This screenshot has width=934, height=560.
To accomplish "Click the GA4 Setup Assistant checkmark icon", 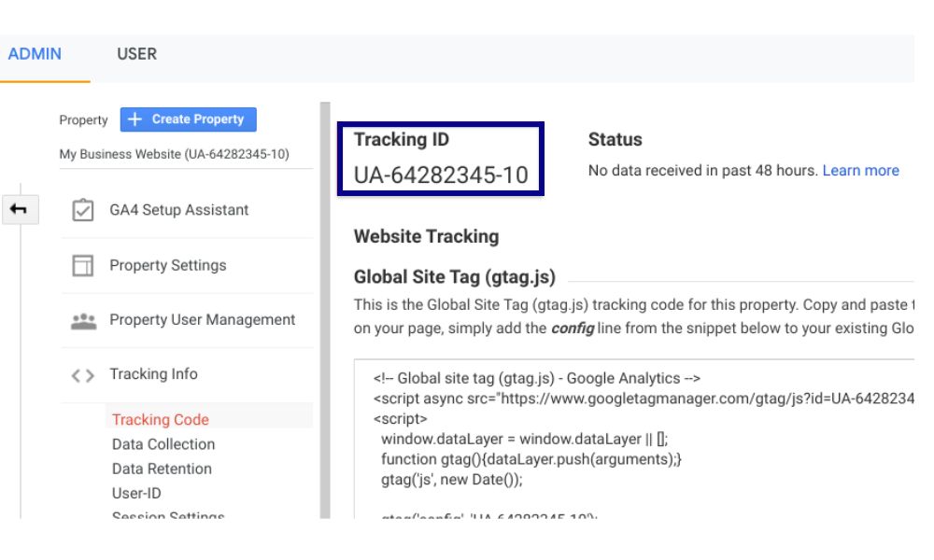I will [83, 210].
